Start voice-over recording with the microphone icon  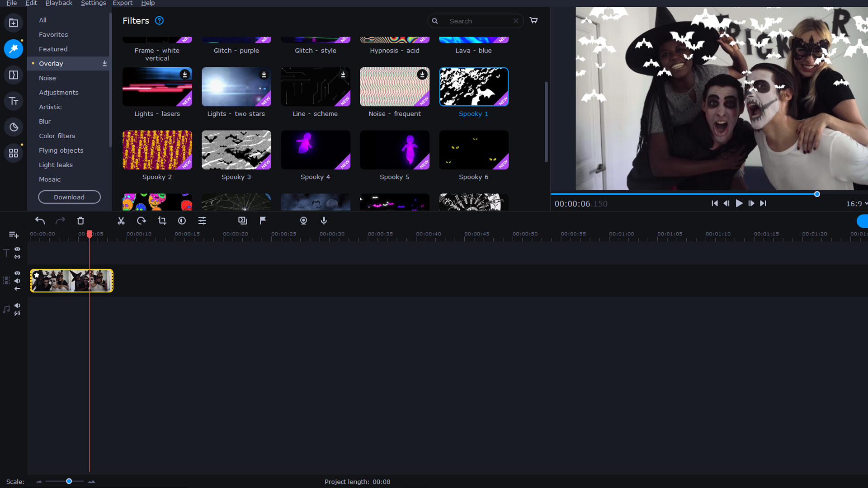tap(324, 221)
